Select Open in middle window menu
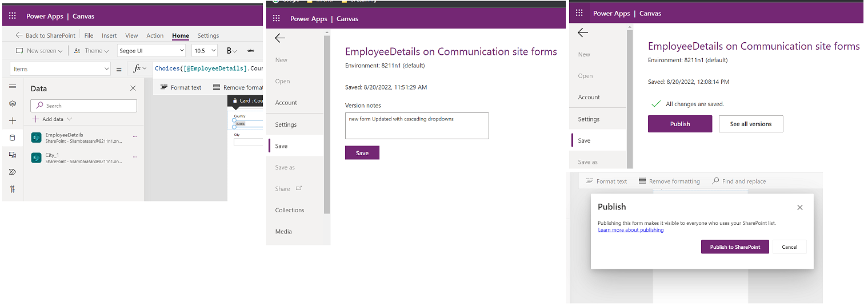Screen dimensions: 868x307 [282, 82]
